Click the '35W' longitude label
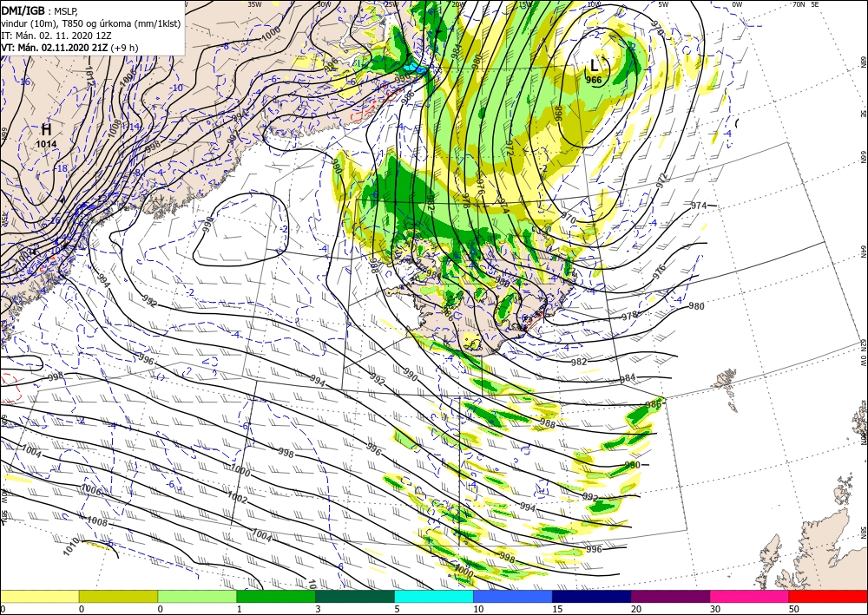The height and width of the screenshot is (615, 868). tap(254, 4)
